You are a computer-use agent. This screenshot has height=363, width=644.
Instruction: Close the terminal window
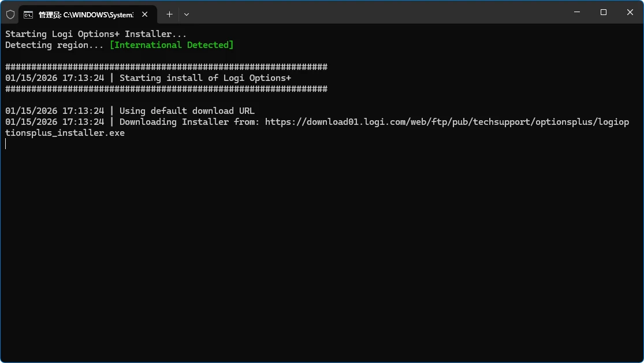tap(630, 12)
